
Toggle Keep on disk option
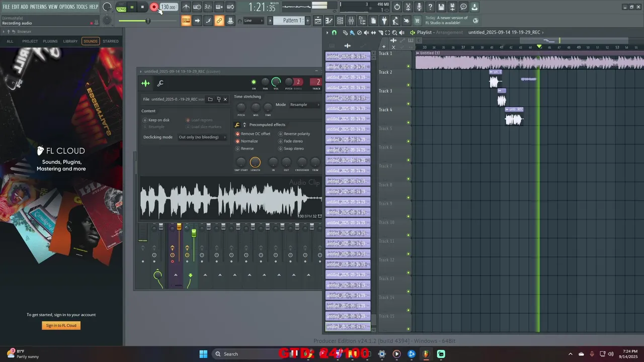pos(156,120)
